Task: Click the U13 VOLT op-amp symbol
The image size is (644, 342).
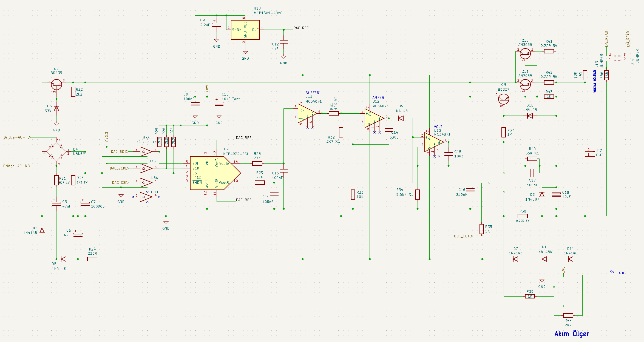Action: click(x=434, y=142)
